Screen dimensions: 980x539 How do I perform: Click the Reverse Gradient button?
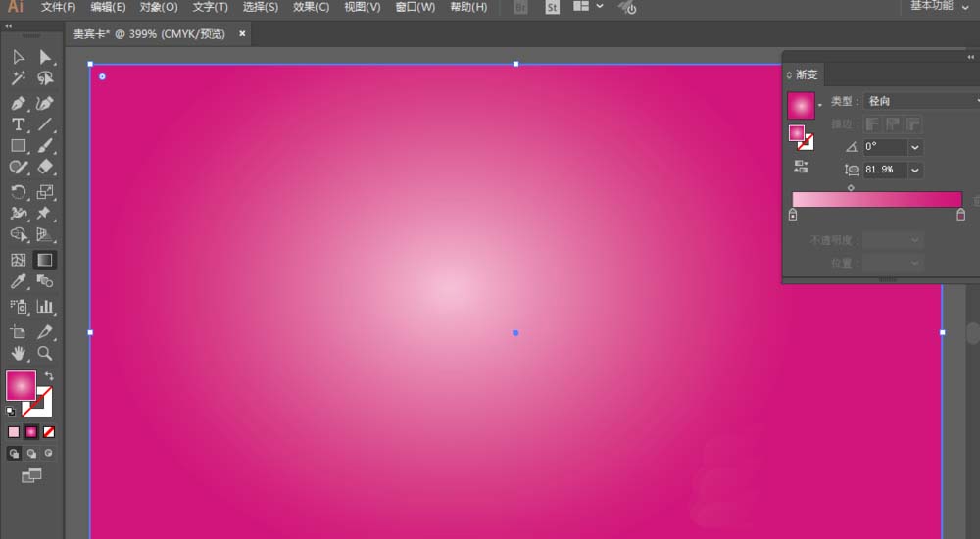(x=802, y=167)
